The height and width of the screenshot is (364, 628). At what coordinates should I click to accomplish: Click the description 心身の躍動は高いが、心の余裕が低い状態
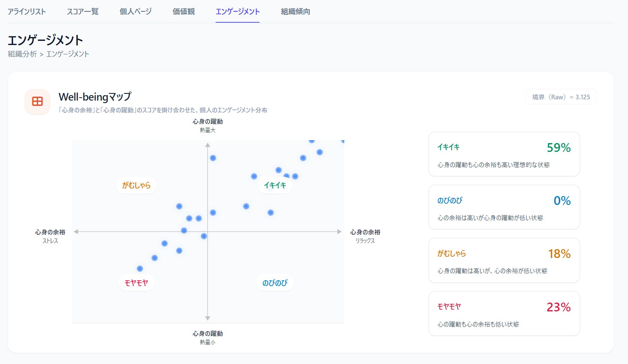[x=492, y=271]
